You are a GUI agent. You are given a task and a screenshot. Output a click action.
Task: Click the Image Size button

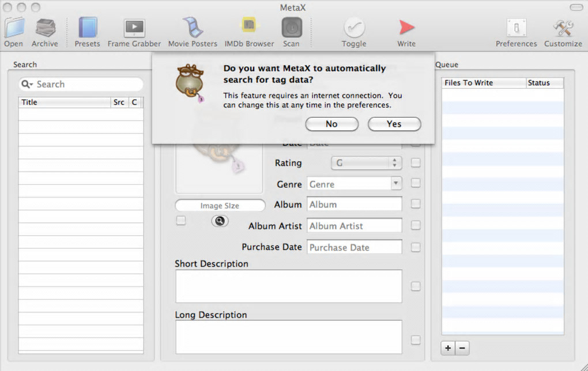coord(220,205)
